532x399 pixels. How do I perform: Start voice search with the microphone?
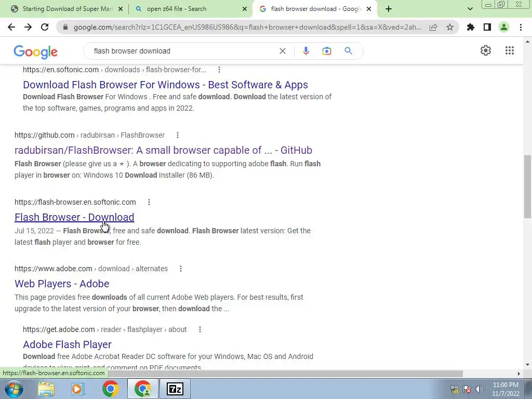point(305,51)
